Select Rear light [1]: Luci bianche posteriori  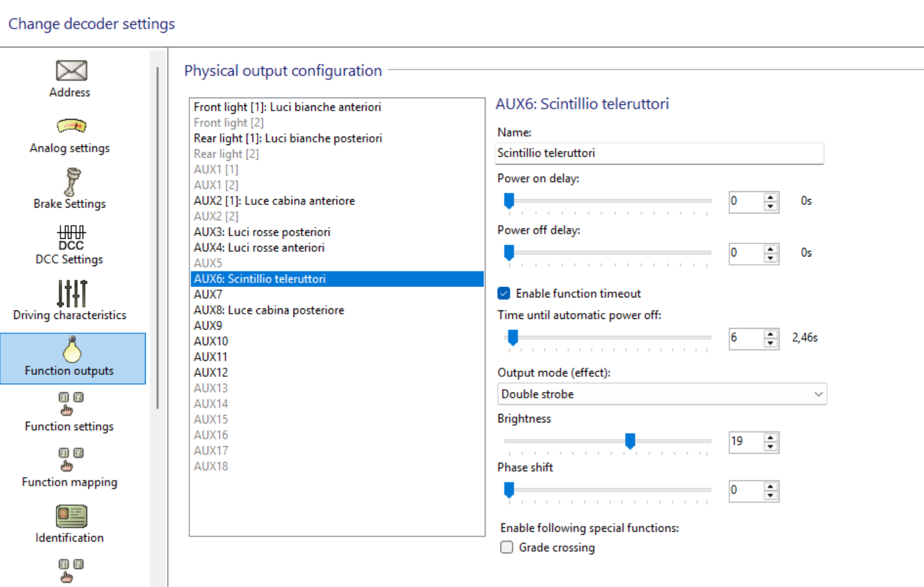(337, 139)
